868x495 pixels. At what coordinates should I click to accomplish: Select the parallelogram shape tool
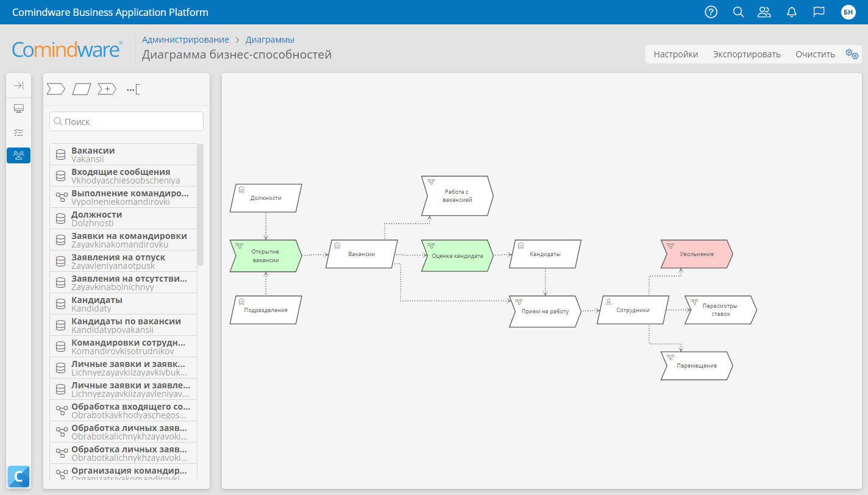[81, 89]
